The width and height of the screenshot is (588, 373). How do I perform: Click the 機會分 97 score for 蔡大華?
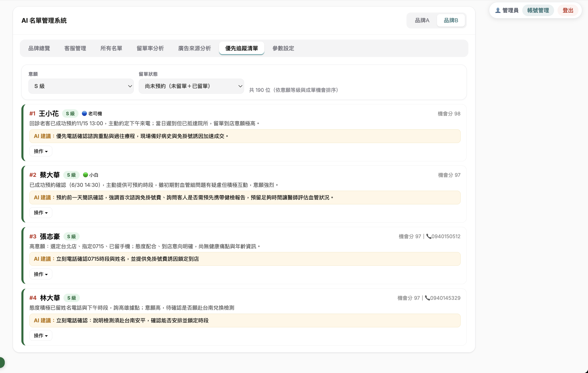click(x=449, y=175)
